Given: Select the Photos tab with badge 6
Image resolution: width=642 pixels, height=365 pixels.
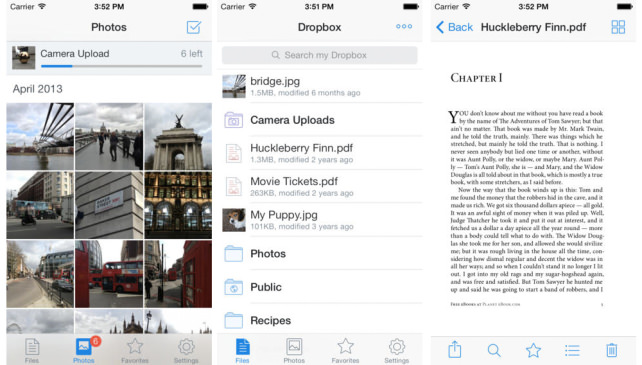Looking at the screenshot, I should coord(84,351).
